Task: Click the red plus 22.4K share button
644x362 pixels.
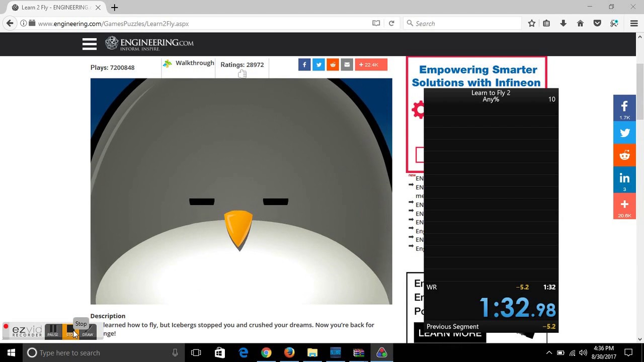Action: pyautogui.click(x=371, y=64)
